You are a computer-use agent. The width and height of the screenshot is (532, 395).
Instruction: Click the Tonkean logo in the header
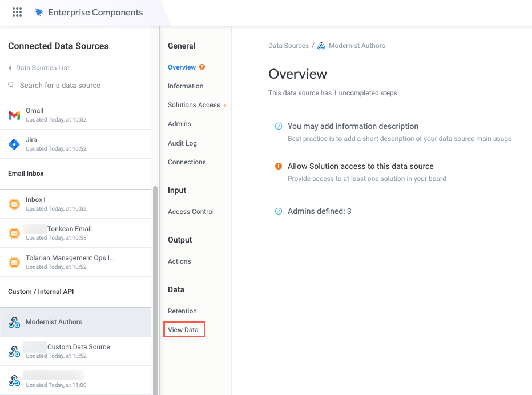pyautogui.click(x=39, y=11)
